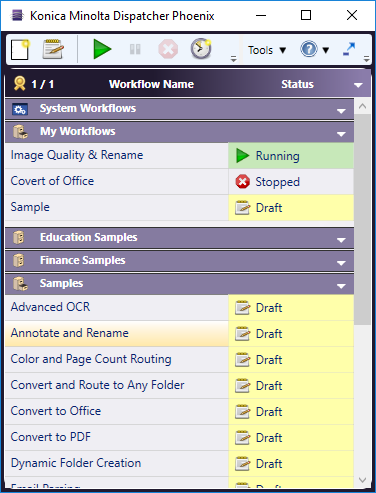Click the System Workflows gear icon
The height and width of the screenshot is (493, 376).
20,109
